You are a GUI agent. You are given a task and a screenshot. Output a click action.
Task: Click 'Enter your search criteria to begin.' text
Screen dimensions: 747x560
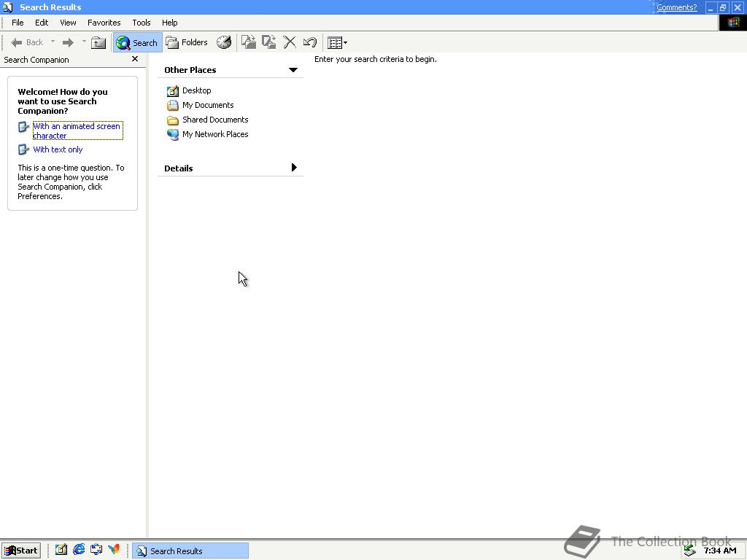376,59
